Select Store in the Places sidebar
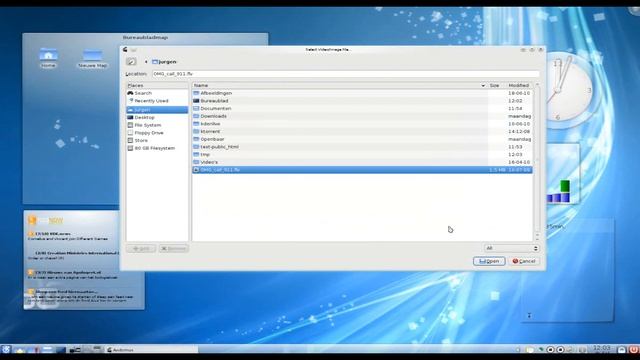 [x=157, y=140]
